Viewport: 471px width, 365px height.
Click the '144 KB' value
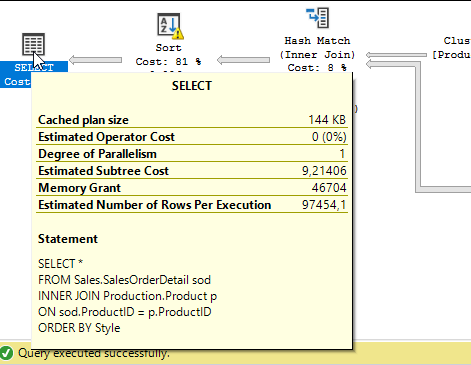(x=327, y=120)
